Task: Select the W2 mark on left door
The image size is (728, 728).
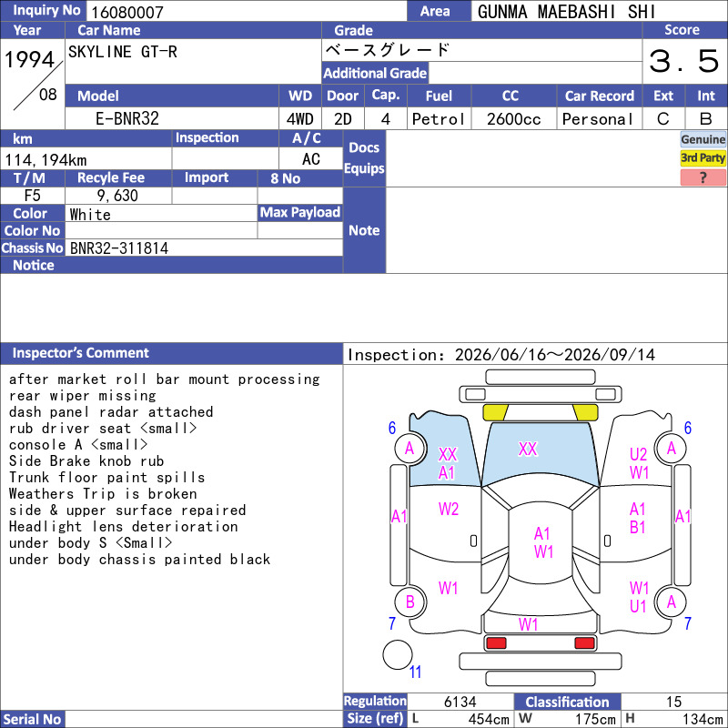Action: pyautogui.click(x=449, y=510)
